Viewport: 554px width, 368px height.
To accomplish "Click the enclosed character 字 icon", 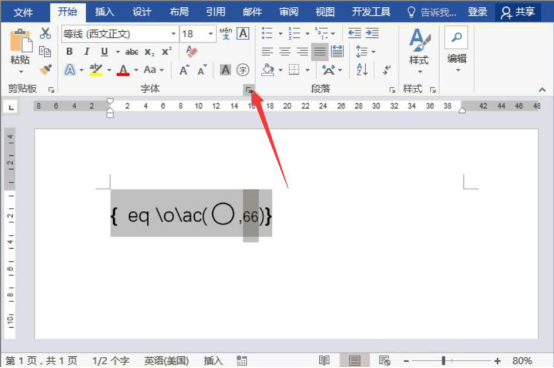I will pos(243,70).
